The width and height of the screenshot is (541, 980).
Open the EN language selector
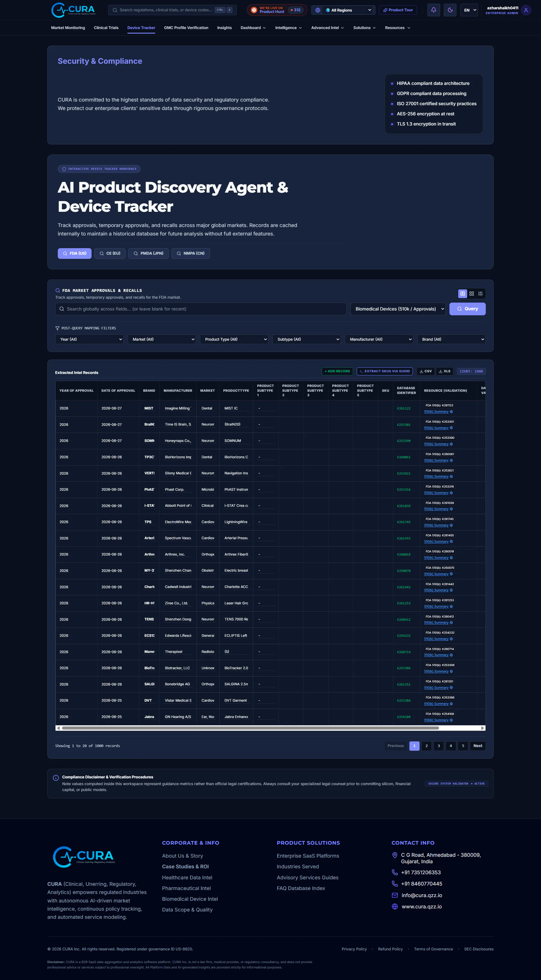[469, 10]
